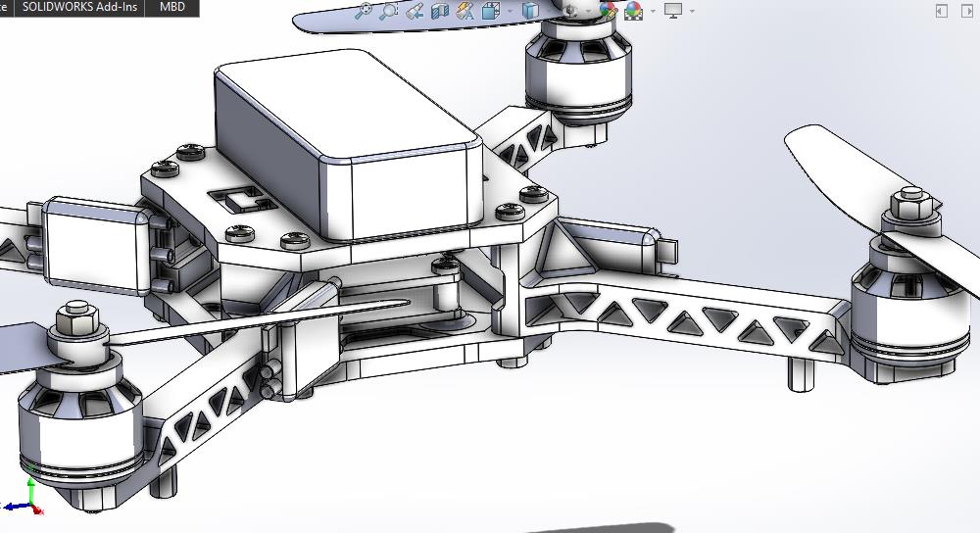Click the Hide/Show Items icon
The height and width of the screenshot is (533, 980).
tap(570, 11)
